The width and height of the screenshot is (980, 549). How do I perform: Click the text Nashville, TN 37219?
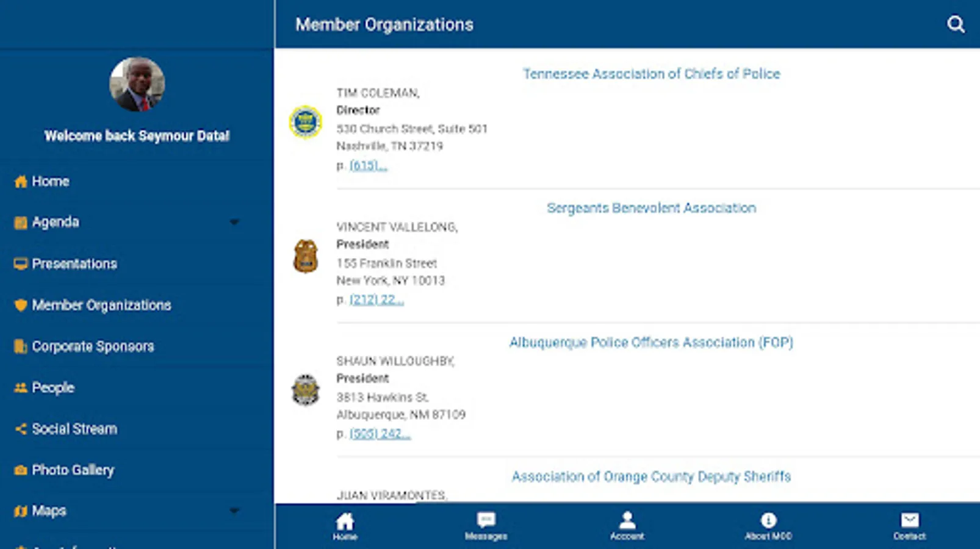pyautogui.click(x=390, y=146)
